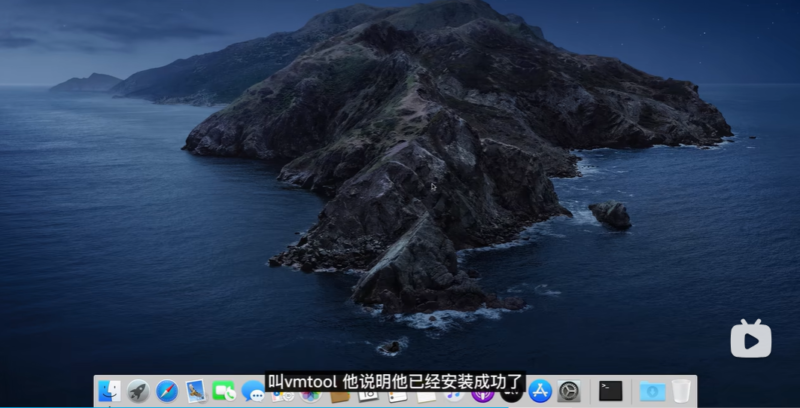Open the Trash in the dock
Screen dimensions: 800x408
(x=681, y=391)
